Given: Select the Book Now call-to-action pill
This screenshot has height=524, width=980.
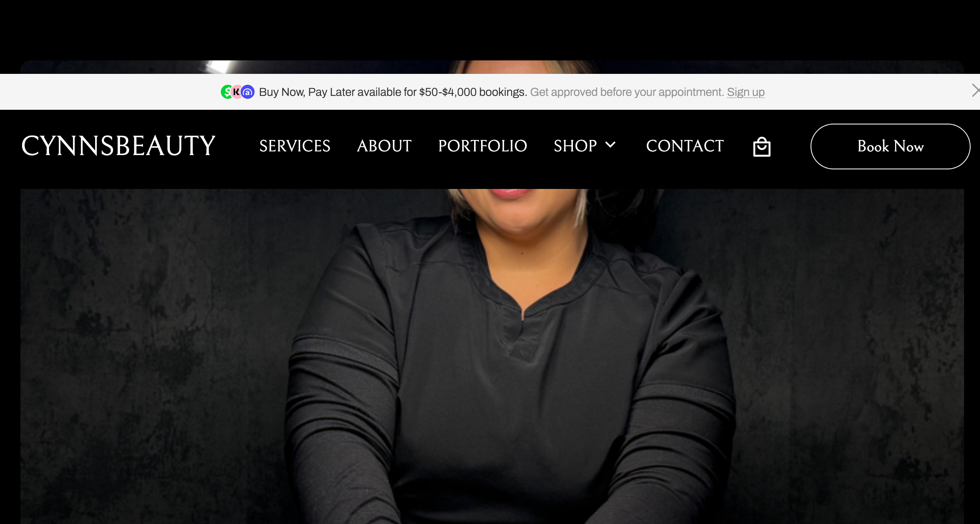Looking at the screenshot, I should (890, 146).
